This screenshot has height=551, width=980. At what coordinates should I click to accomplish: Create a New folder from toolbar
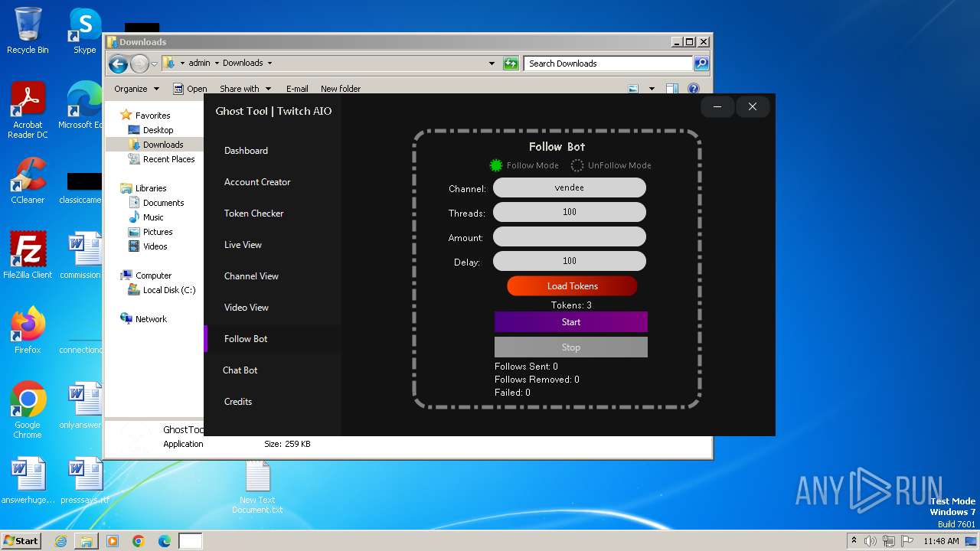pos(341,89)
